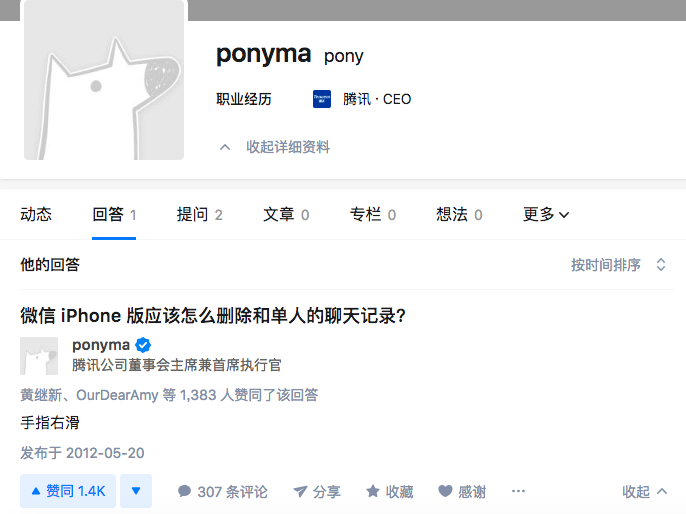The width and height of the screenshot is (686, 514).
Task: Switch to the 动态 tab
Action: point(36,214)
